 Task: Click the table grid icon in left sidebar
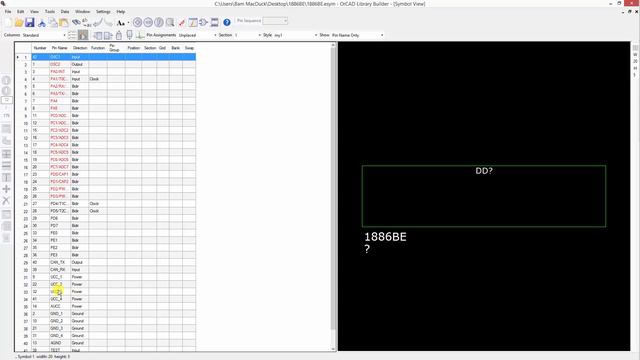point(6,154)
